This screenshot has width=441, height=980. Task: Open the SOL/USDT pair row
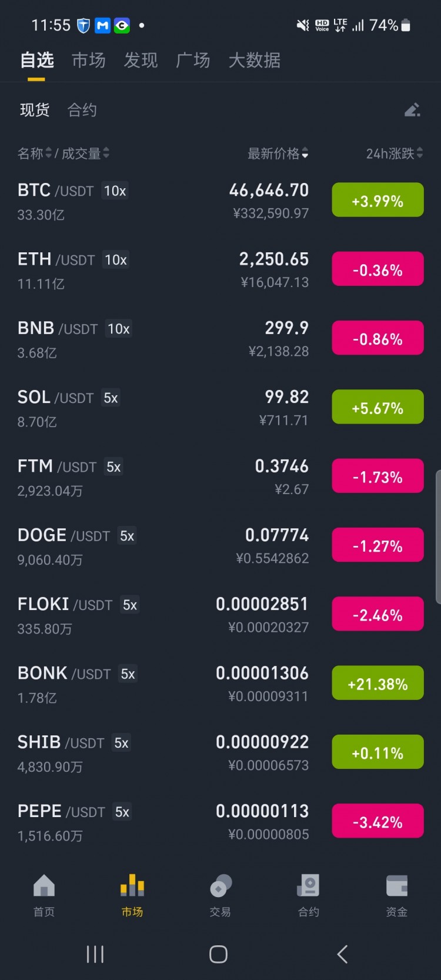point(220,407)
